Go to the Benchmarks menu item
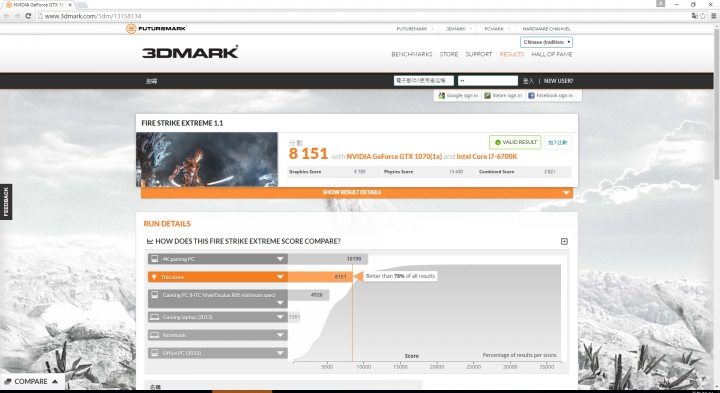The width and height of the screenshot is (720, 393). (x=411, y=54)
